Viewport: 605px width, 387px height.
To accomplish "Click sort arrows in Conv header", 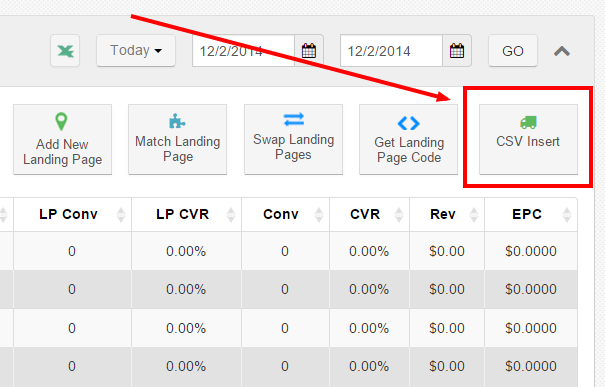I will click(319, 215).
